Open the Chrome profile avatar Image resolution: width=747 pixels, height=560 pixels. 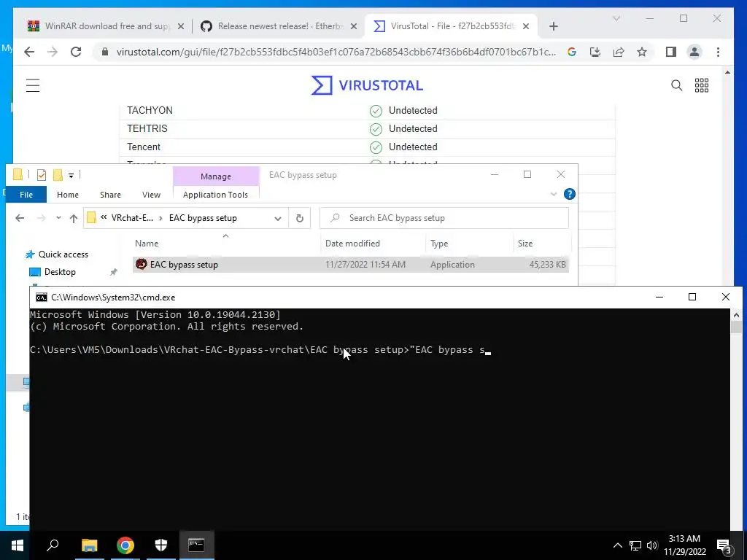click(x=694, y=52)
